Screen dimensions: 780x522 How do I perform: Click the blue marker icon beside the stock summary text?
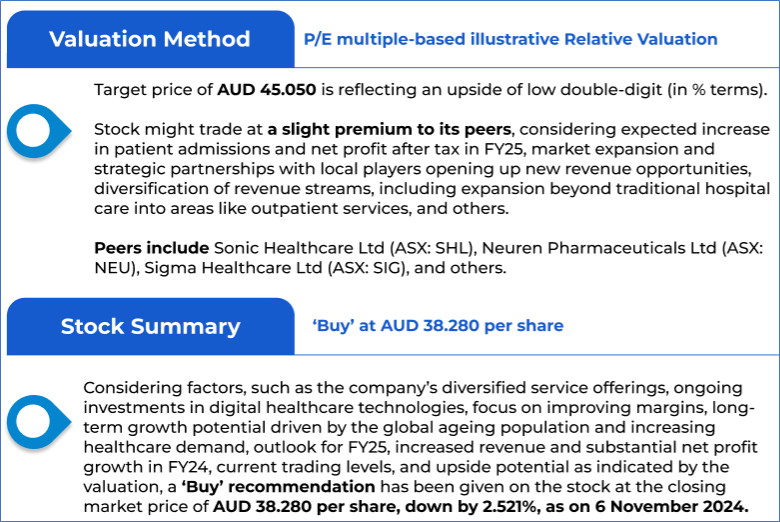(x=38, y=421)
